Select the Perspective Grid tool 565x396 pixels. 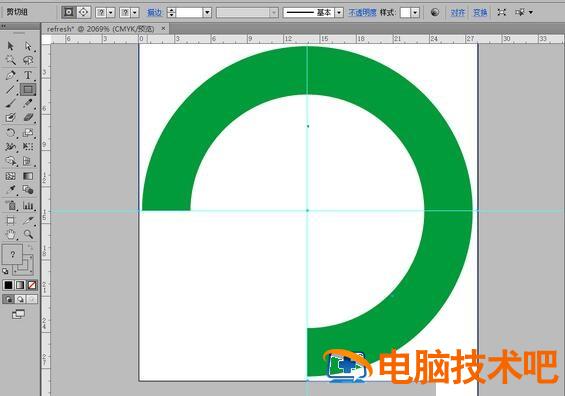tap(28, 161)
